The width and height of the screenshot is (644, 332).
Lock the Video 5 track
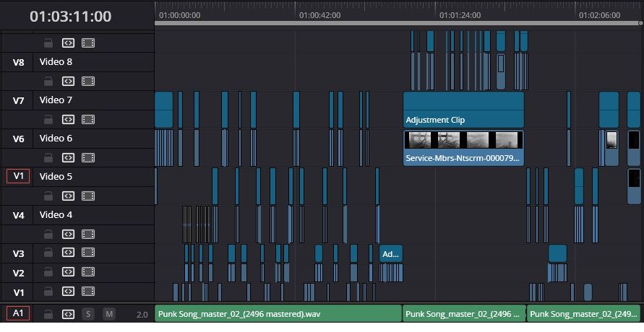(48, 196)
